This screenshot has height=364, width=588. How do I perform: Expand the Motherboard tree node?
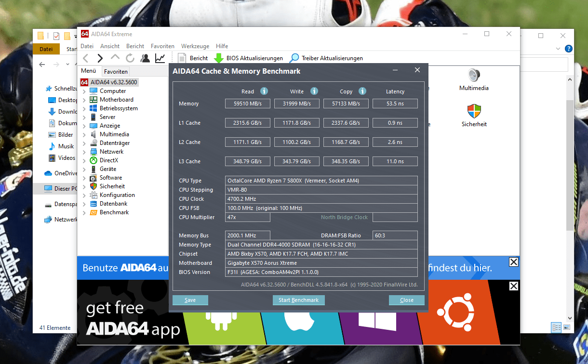click(x=84, y=100)
